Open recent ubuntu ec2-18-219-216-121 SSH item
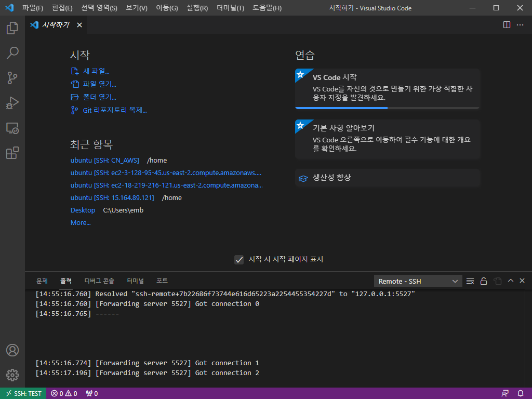This screenshot has width=532, height=399. point(166,185)
